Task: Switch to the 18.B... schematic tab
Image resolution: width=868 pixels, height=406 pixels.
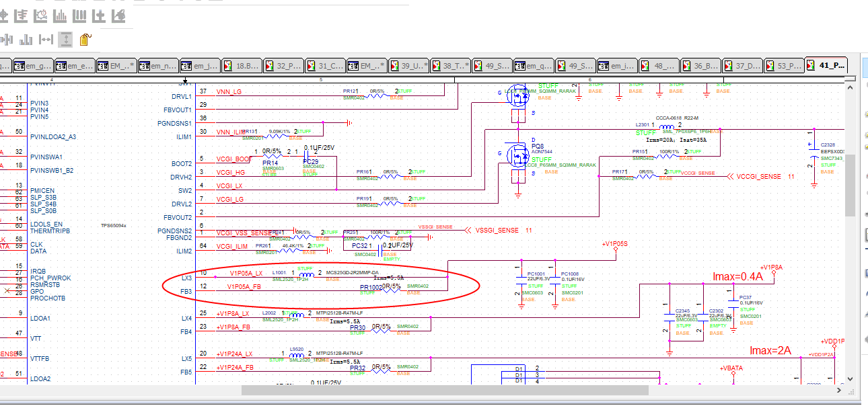Action: point(242,66)
